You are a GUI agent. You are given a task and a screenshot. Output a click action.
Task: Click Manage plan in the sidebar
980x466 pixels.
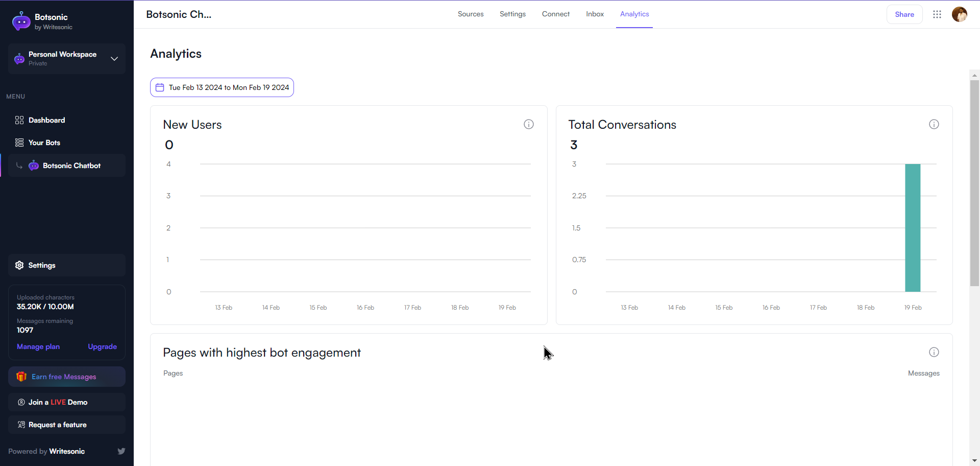pos(38,346)
